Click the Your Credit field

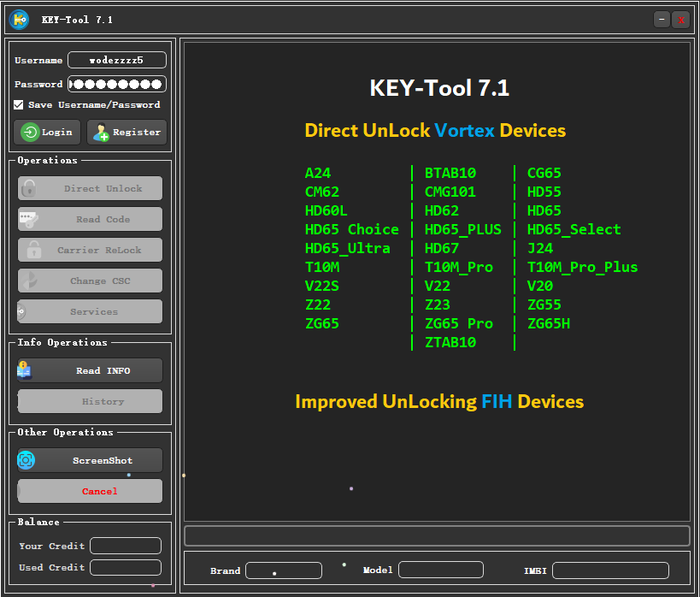coord(125,546)
